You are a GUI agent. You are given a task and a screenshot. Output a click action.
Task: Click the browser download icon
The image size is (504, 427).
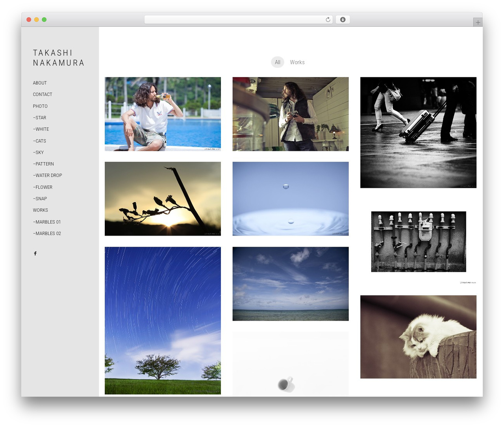coord(343,20)
